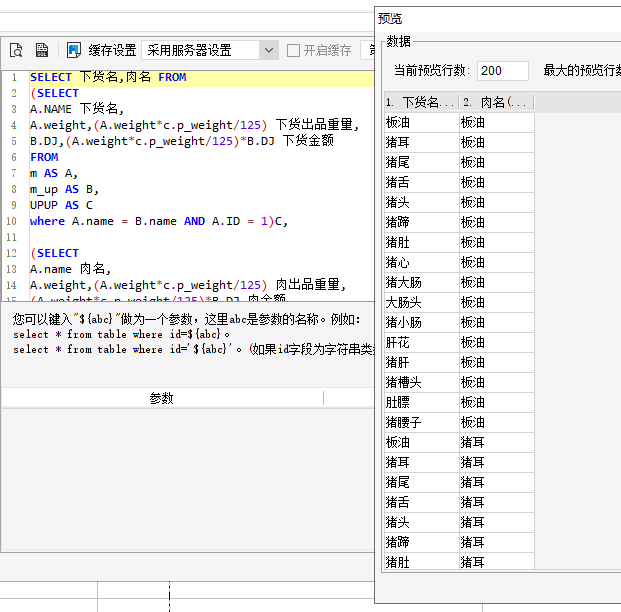Select the 肉名 column header in preview
The image size is (621, 612).
pyautogui.click(x=496, y=103)
